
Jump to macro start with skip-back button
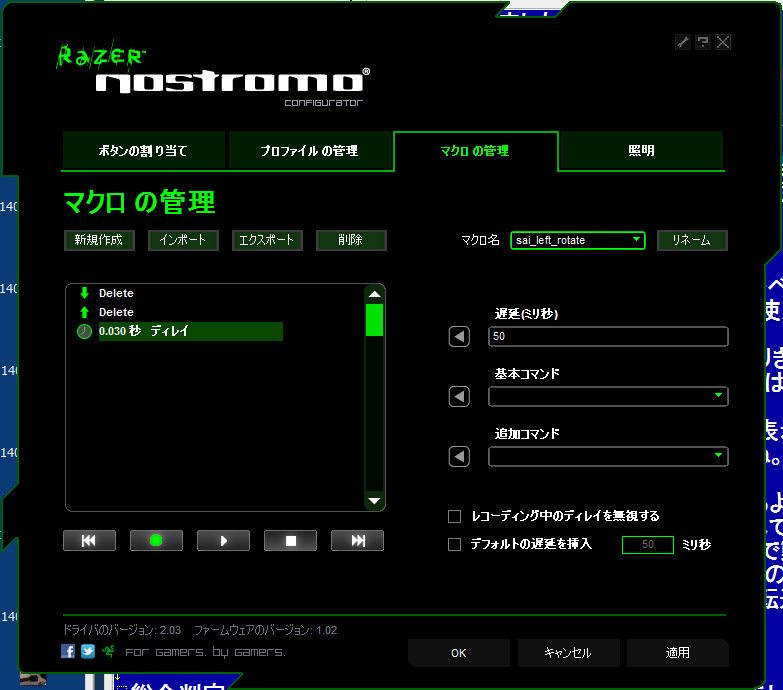click(x=89, y=541)
